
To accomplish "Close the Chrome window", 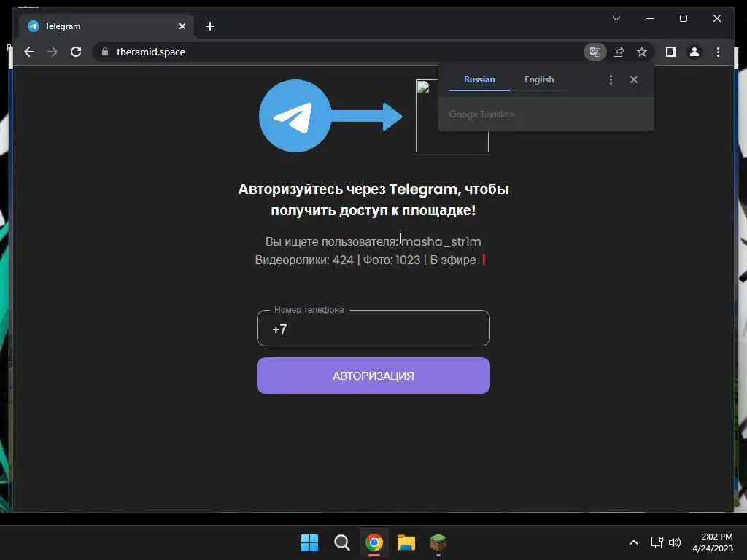I will point(716,18).
